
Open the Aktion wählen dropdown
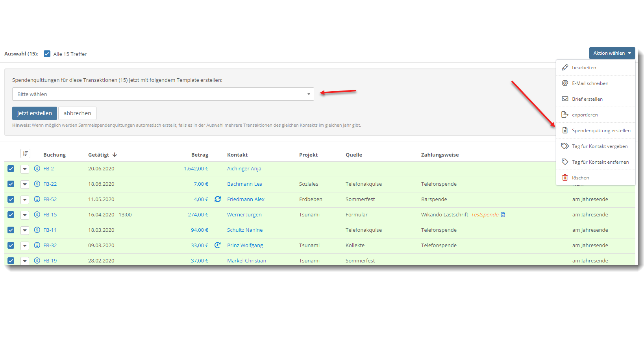coord(612,53)
